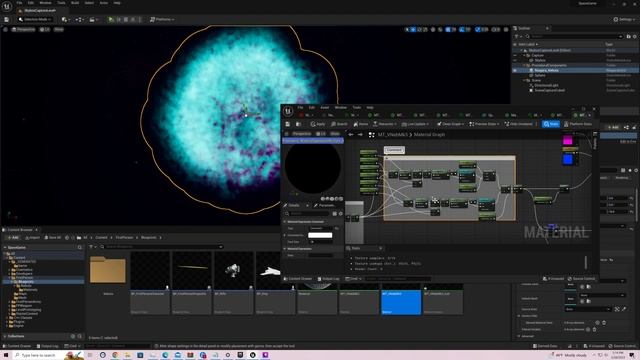The height and width of the screenshot is (360, 640).
Task: Click Apply in Material Editor toolbar
Action: (318, 124)
